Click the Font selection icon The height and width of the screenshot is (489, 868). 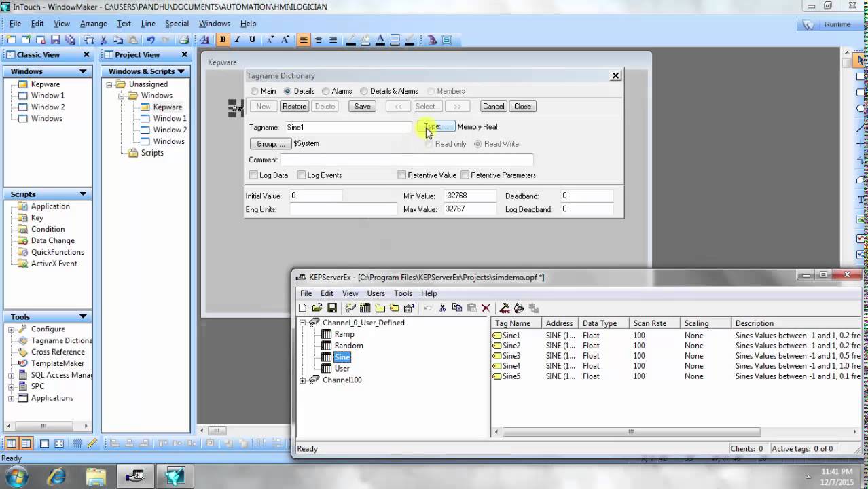[205, 40]
